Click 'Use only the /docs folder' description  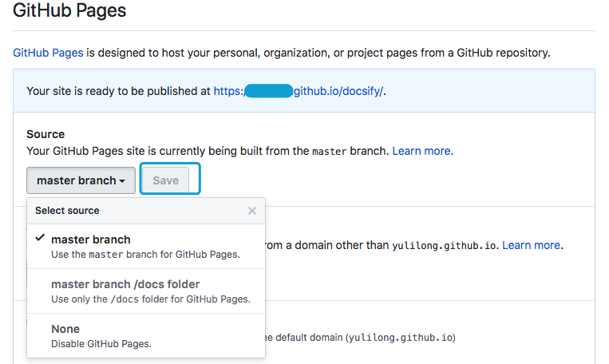point(151,299)
